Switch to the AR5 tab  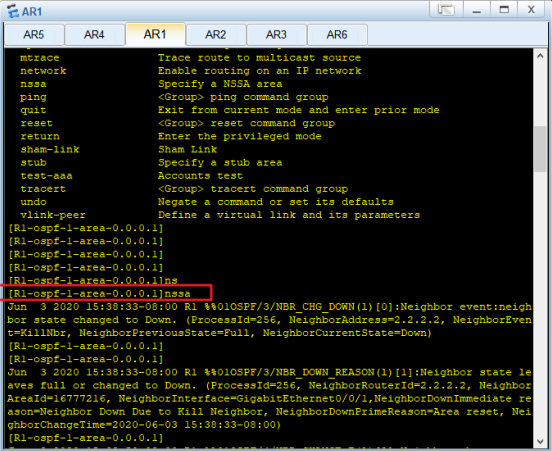coord(34,35)
